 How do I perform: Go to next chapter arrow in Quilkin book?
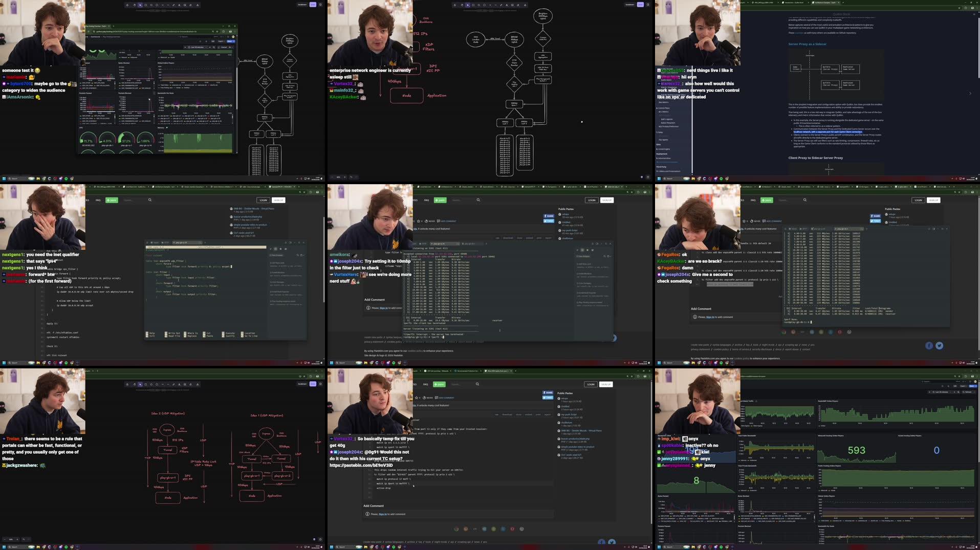(x=970, y=94)
